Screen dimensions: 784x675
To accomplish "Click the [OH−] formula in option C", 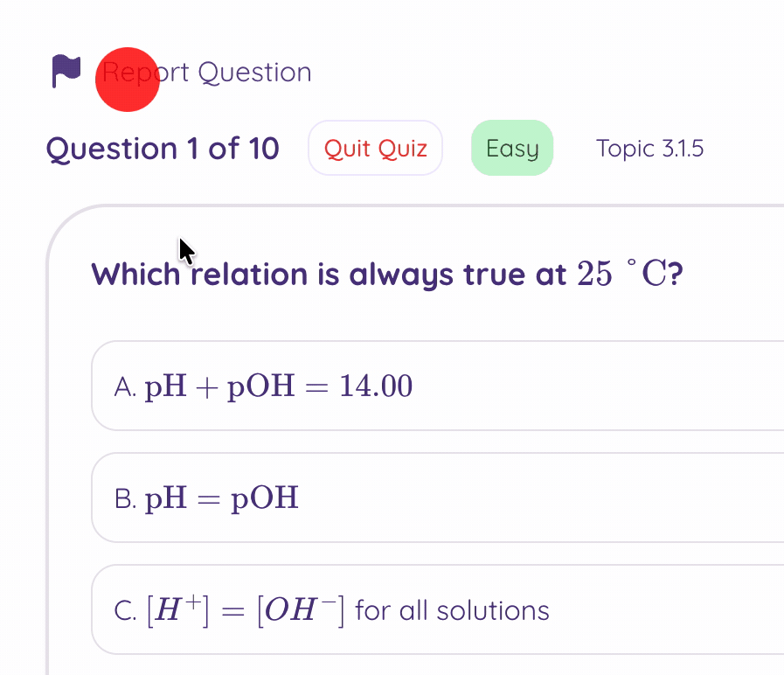I will [x=300, y=609].
